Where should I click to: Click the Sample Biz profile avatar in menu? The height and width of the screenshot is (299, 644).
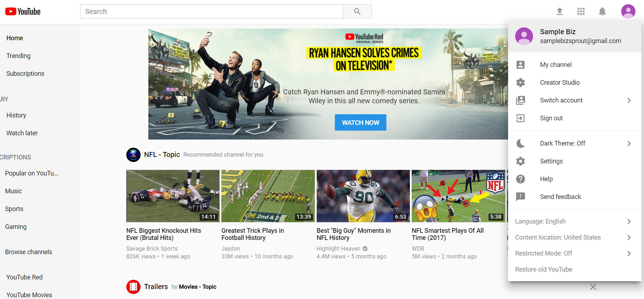click(524, 36)
